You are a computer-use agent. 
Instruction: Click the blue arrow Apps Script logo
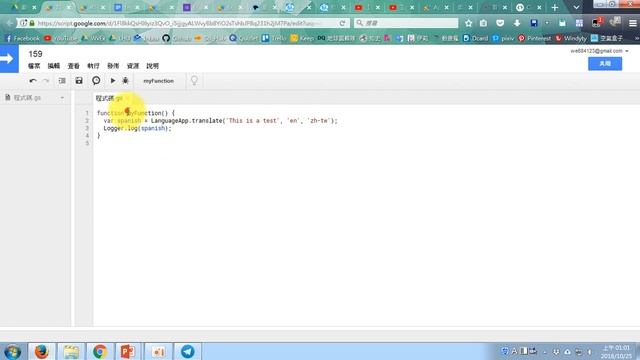pyautogui.click(x=9, y=59)
